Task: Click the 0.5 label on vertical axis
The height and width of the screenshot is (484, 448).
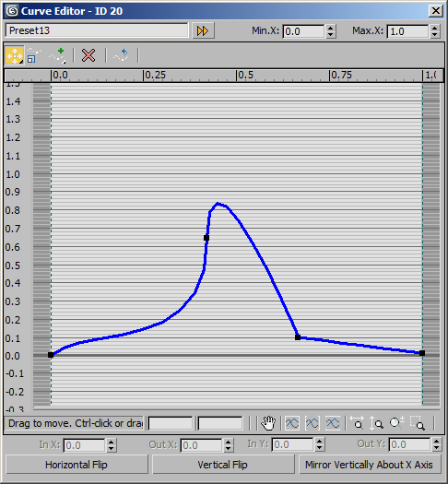Action: click(x=13, y=266)
